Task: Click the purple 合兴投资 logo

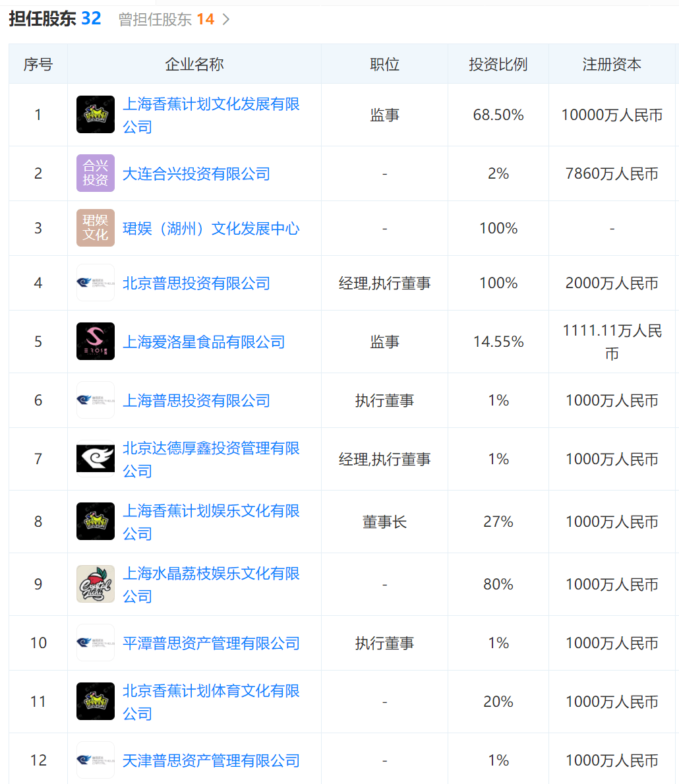Action: point(96,173)
